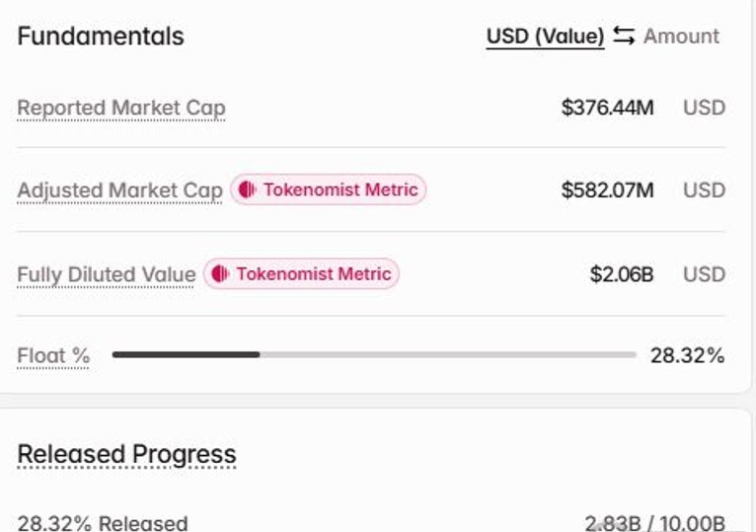Click the Tokenomist Metric badge for Fully Diluted Value
The height and width of the screenshot is (532, 756).
pyautogui.click(x=301, y=273)
